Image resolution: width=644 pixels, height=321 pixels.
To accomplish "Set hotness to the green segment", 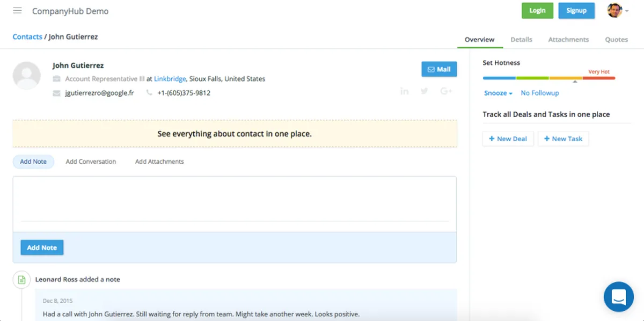I will (x=532, y=78).
